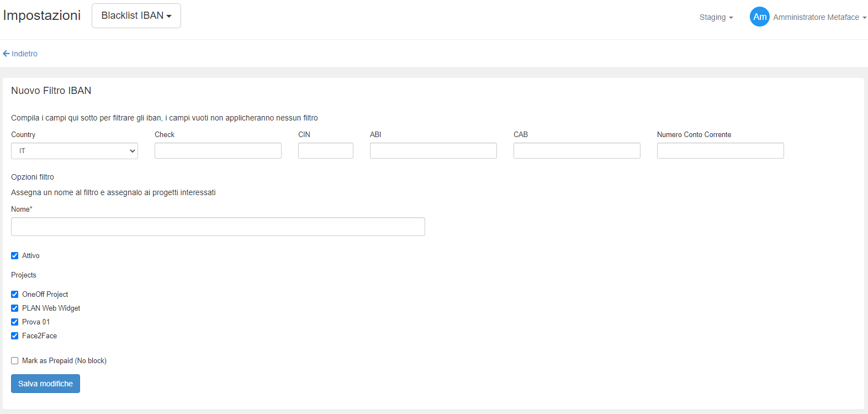Click the back arrow icon beside Indietro
868x414 pixels.
click(6, 54)
